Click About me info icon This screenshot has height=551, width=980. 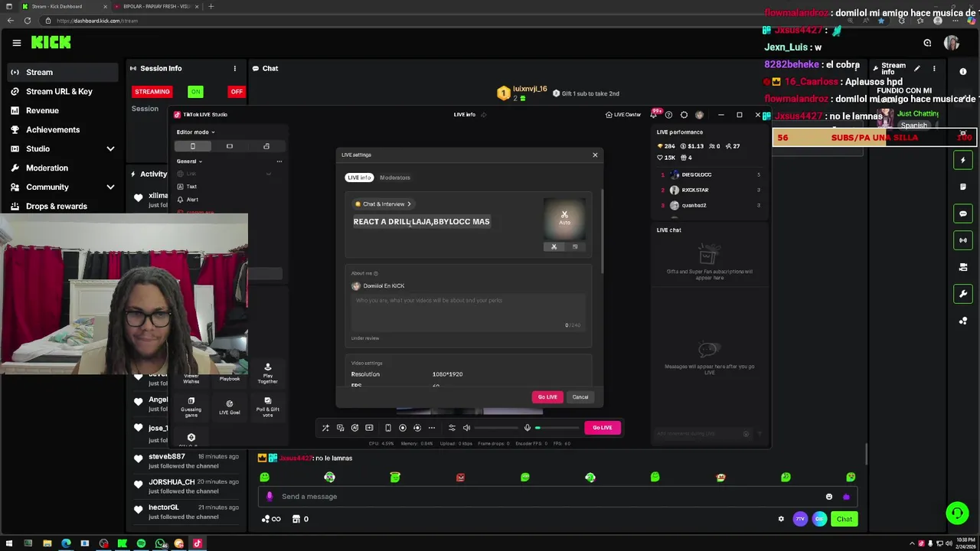pos(376,273)
